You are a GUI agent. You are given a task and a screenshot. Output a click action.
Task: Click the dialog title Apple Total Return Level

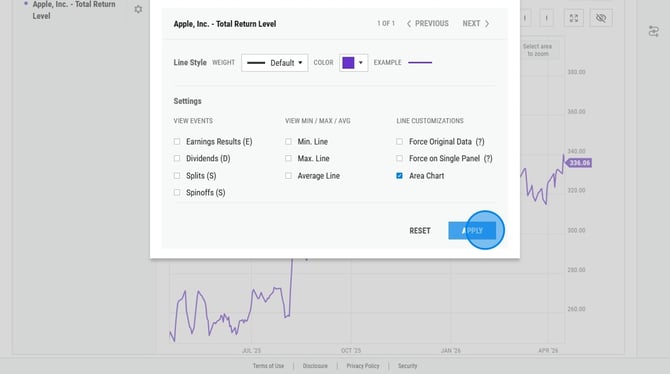(x=225, y=24)
